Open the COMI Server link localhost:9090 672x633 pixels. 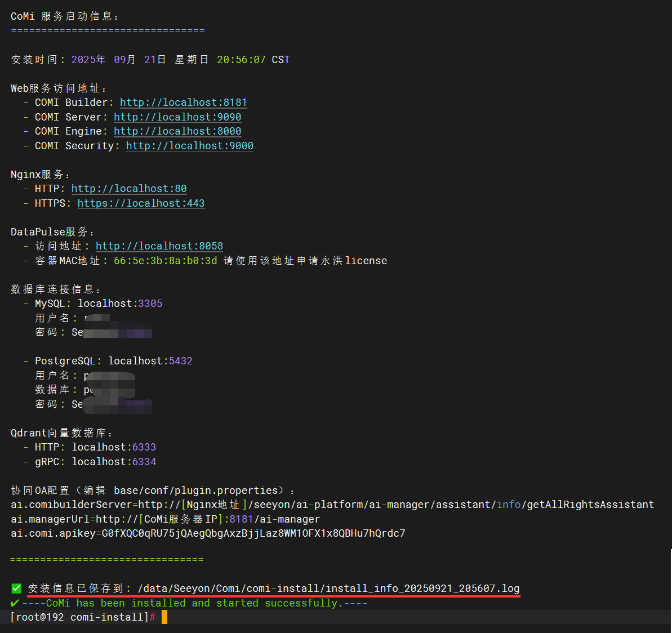tap(177, 117)
